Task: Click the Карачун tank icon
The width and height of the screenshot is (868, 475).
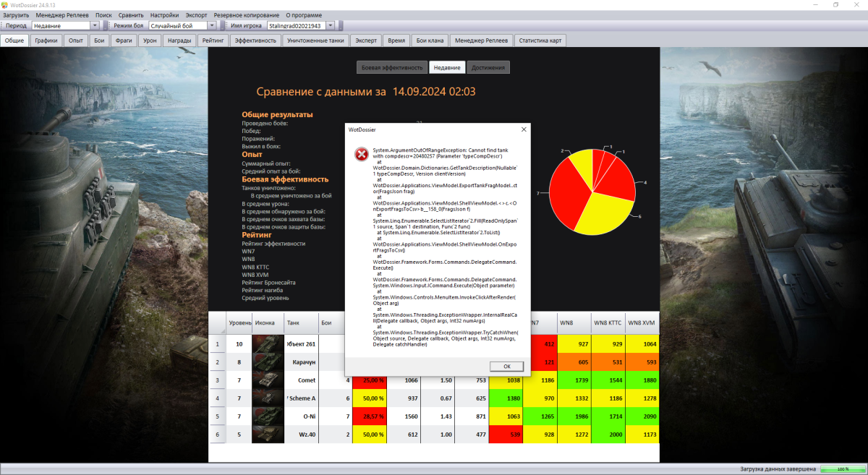Action: [267, 361]
